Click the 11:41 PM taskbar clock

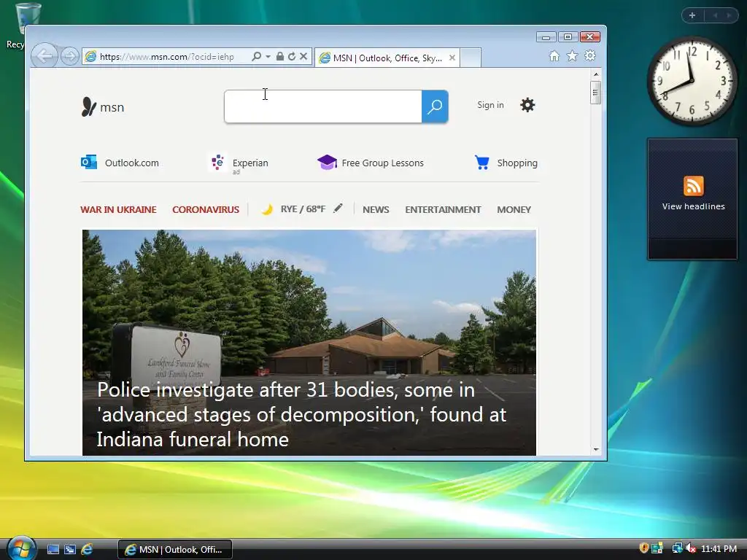[x=719, y=548]
